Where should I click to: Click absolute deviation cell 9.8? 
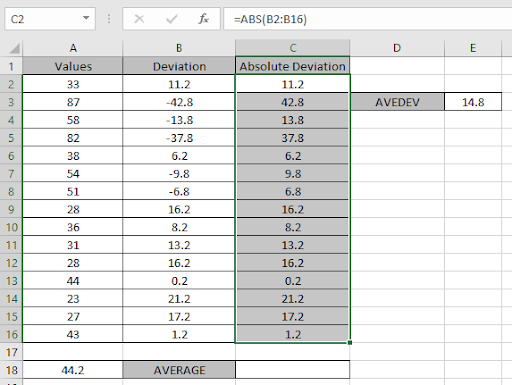(x=293, y=173)
